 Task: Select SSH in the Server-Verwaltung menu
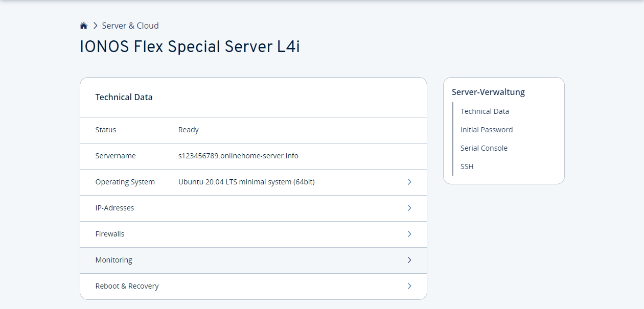coord(467,167)
